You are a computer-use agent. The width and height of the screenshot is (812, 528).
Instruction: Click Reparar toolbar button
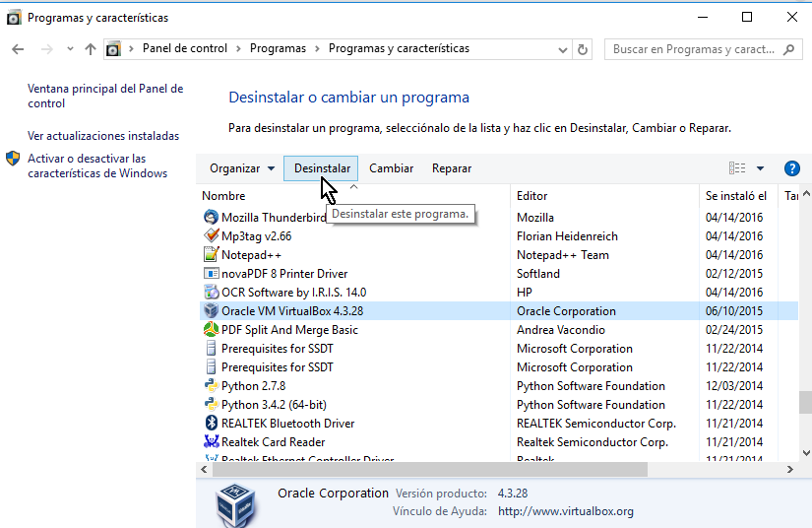tap(452, 168)
